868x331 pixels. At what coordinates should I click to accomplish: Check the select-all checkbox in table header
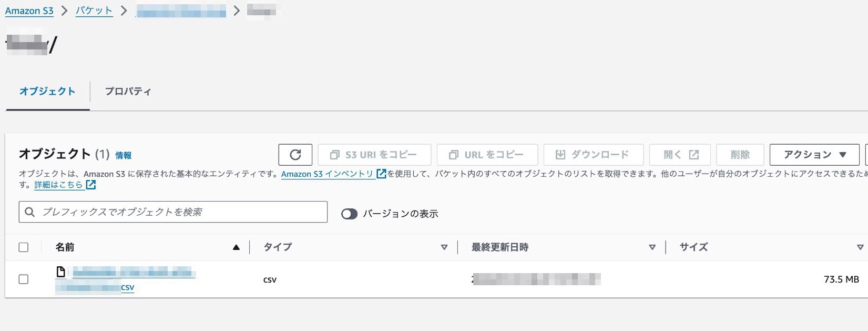(24, 247)
